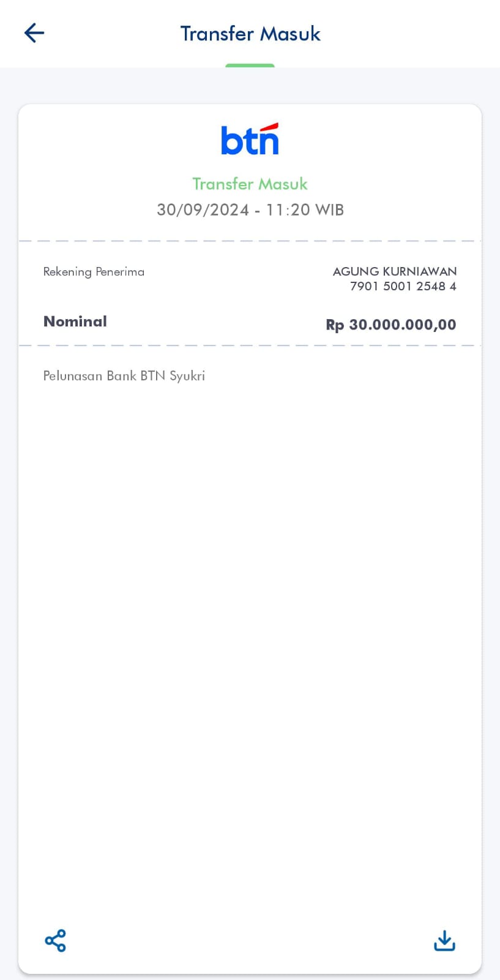
Task: Tap the dashed divider below Nominal
Action: (250, 345)
